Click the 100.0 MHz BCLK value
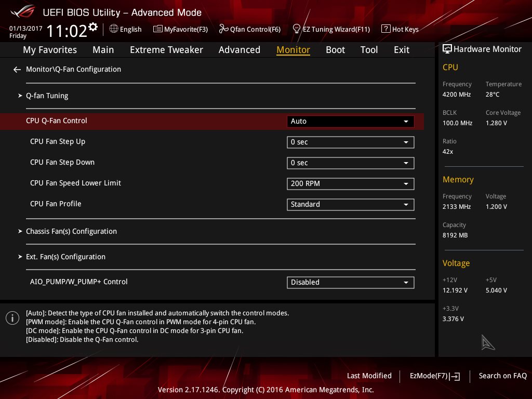Screen dimensions: 532x399 click(x=457, y=123)
